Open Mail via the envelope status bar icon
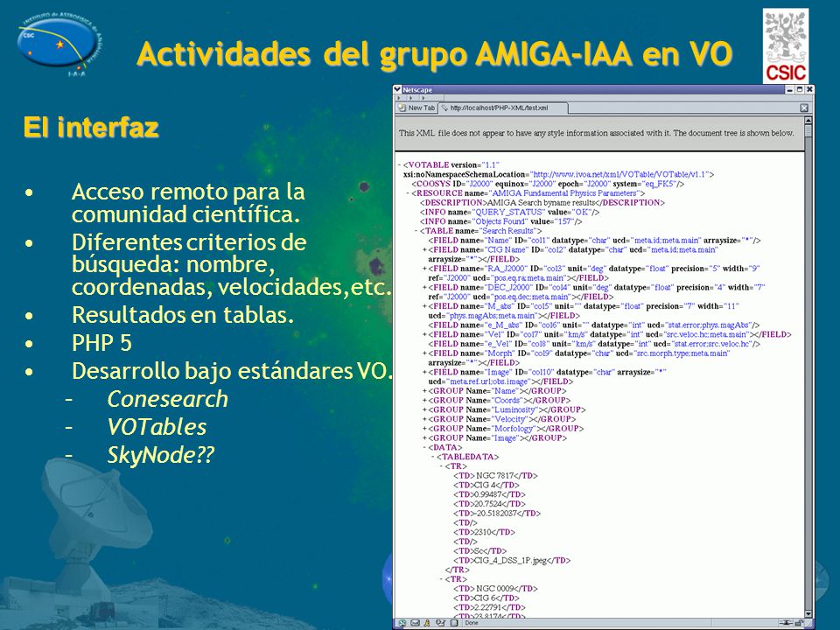Screen dimensions: 840x630 tap(415, 623)
